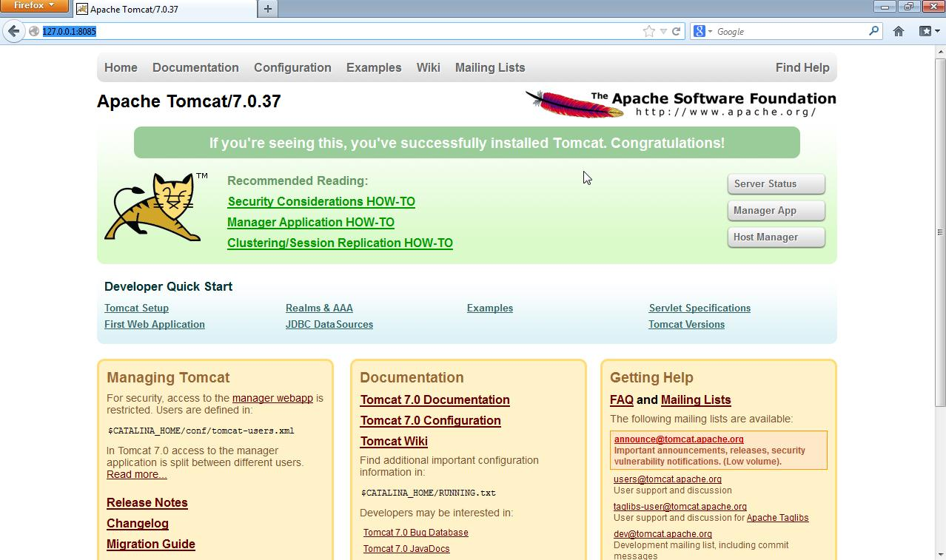The width and height of the screenshot is (946, 560).
Task: Open a new tab with plus button
Action: [267, 9]
